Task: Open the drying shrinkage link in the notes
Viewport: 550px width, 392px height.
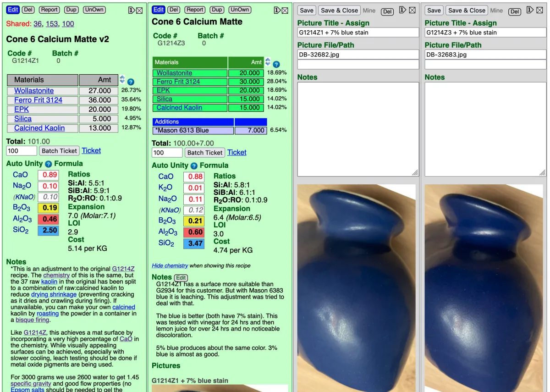Action: click(x=54, y=294)
